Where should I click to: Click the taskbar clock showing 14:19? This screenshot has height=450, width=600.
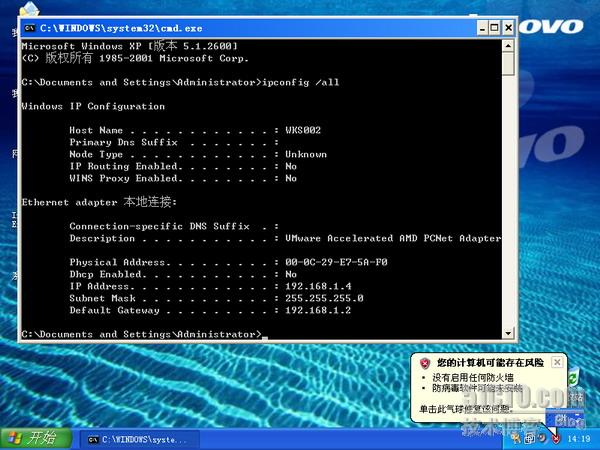(x=579, y=439)
